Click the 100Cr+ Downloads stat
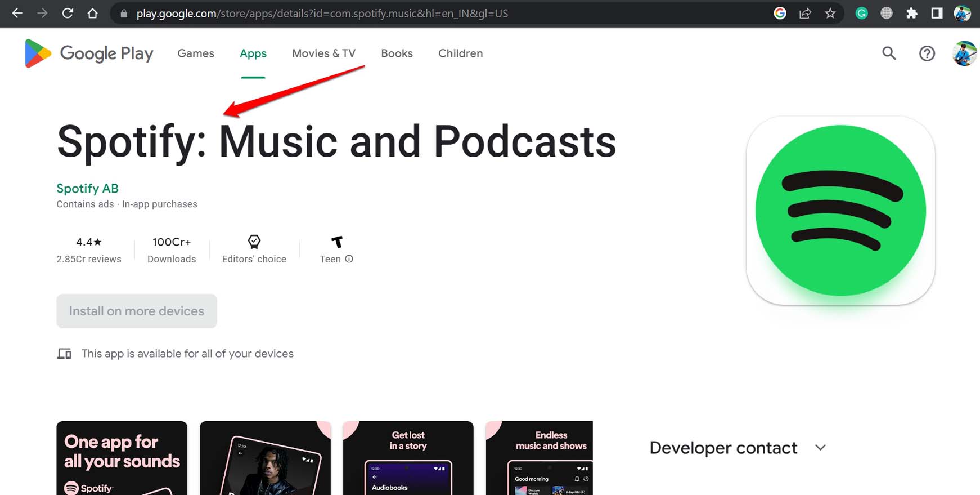The width and height of the screenshot is (980, 495). [x=172, y=250]
